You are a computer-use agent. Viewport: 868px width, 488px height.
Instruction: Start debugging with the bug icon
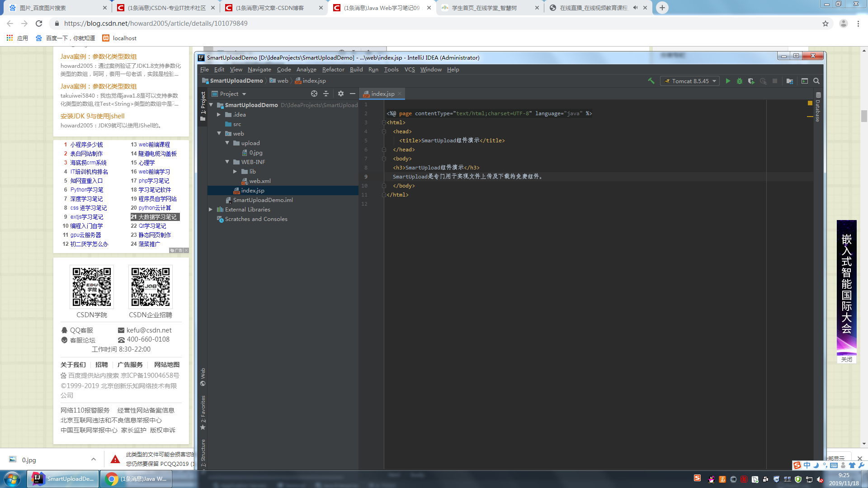click(x=740, y=81)
